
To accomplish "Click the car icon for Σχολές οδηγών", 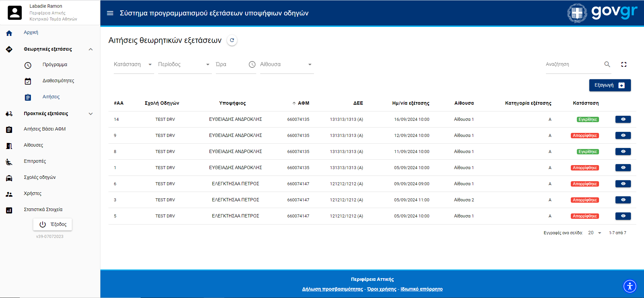I will [9, 178].
